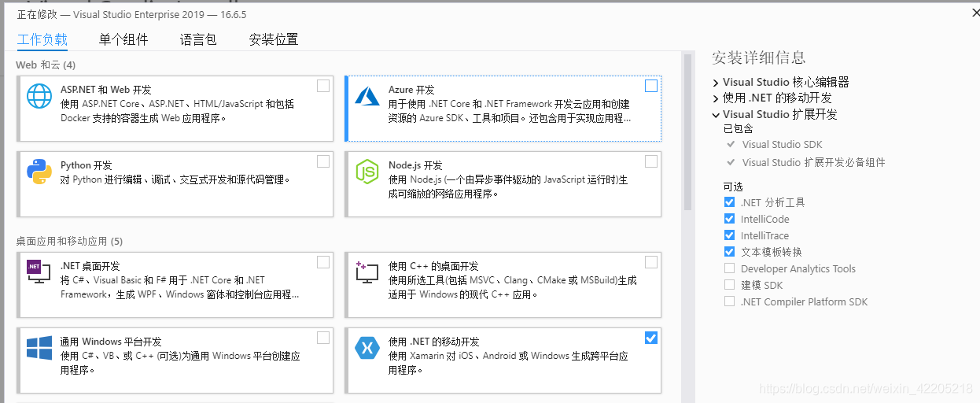This screenshot has width=980, height=403.
Task: Click the Node.js 开发 card title
Action: pyautogui.click(x=415, y=166)
